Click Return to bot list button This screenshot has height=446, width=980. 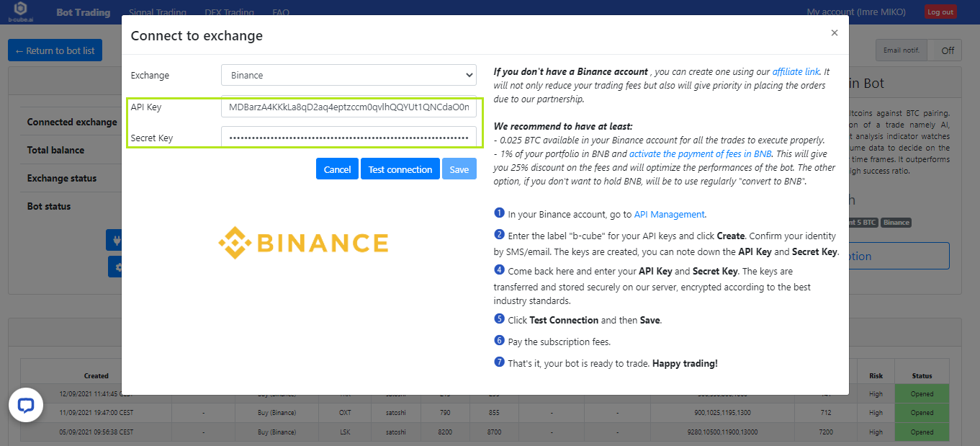55,50
